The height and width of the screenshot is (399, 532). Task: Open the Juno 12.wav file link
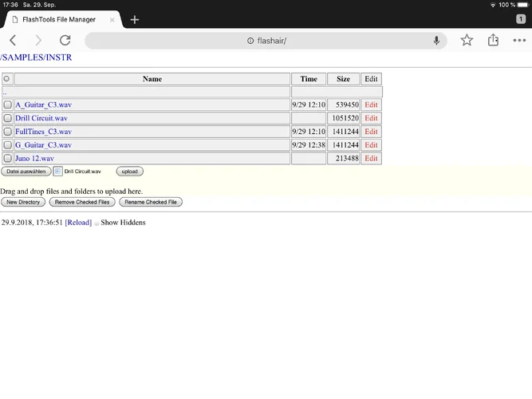(34, 158)
